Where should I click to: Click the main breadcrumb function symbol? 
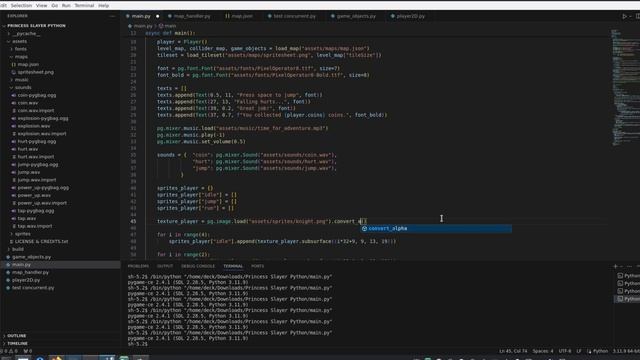click(168, 26)
